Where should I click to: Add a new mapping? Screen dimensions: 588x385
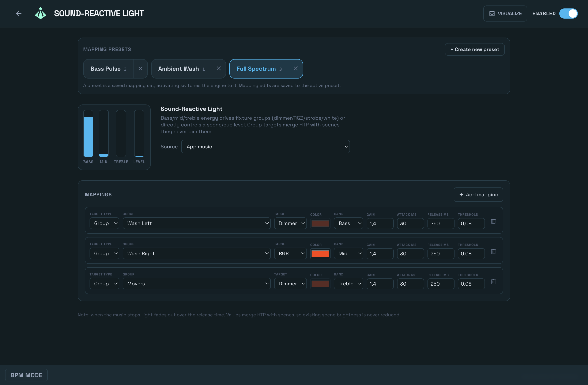pos(478,195)
